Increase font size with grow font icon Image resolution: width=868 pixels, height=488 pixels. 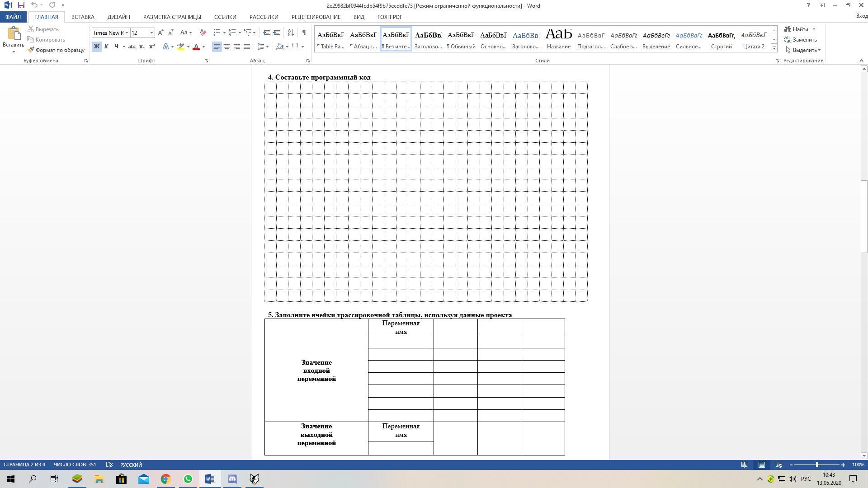click(160, 33)
